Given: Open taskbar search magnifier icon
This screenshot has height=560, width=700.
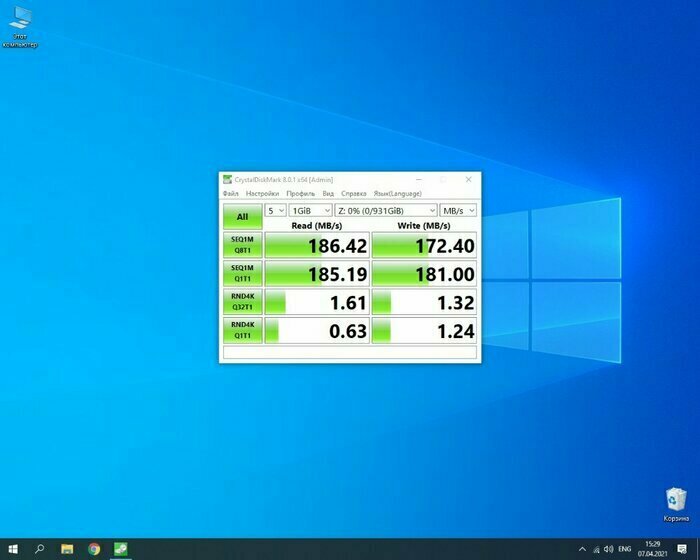Looking at the screenshot, I should (40, 549).
